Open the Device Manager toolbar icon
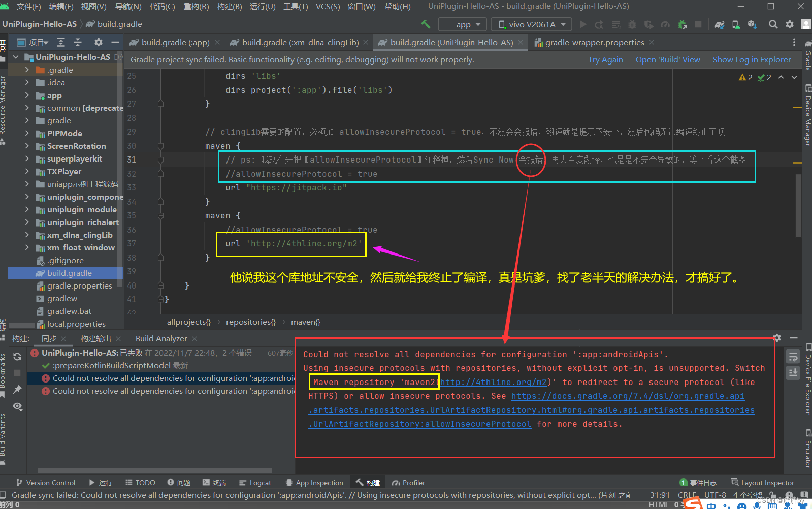 point(736,24)
